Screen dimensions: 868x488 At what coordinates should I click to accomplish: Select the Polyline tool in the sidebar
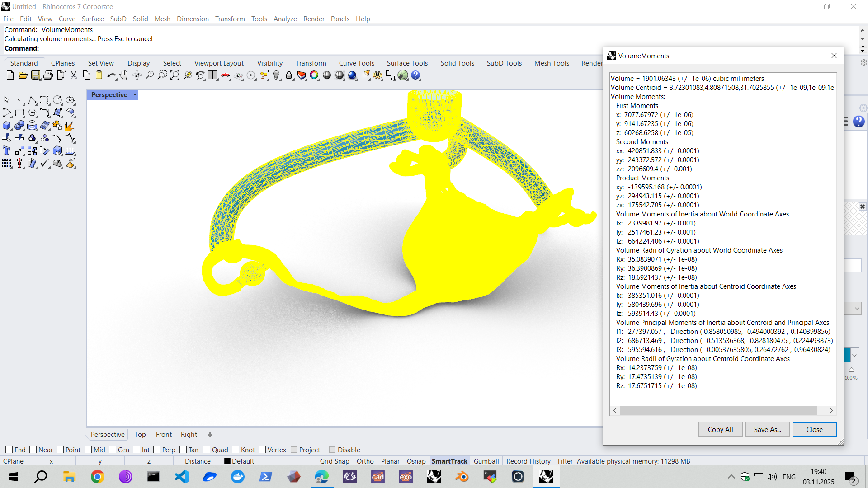tap(32, 100)
